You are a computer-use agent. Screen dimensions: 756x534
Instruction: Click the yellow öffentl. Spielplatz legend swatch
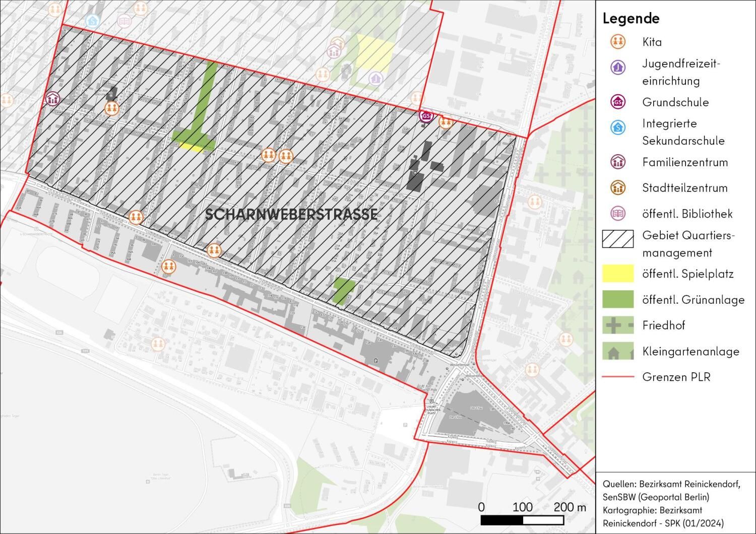[618, 274]
